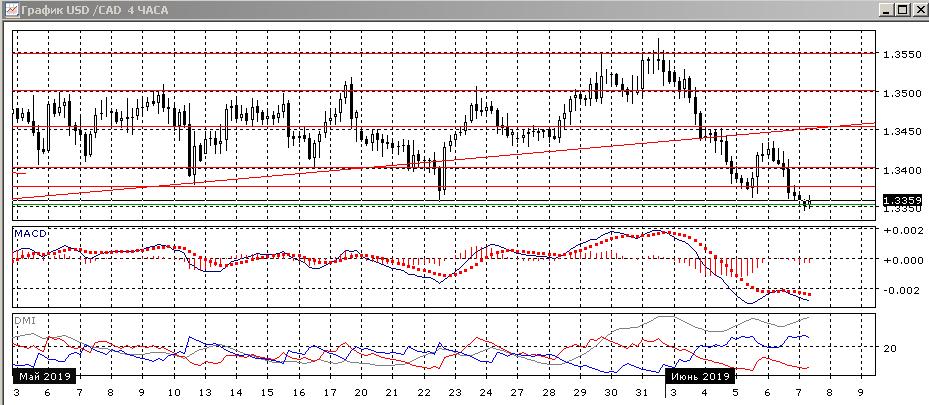Click date 22 on the time axis
929x405 pixels.
click(422, 394)
